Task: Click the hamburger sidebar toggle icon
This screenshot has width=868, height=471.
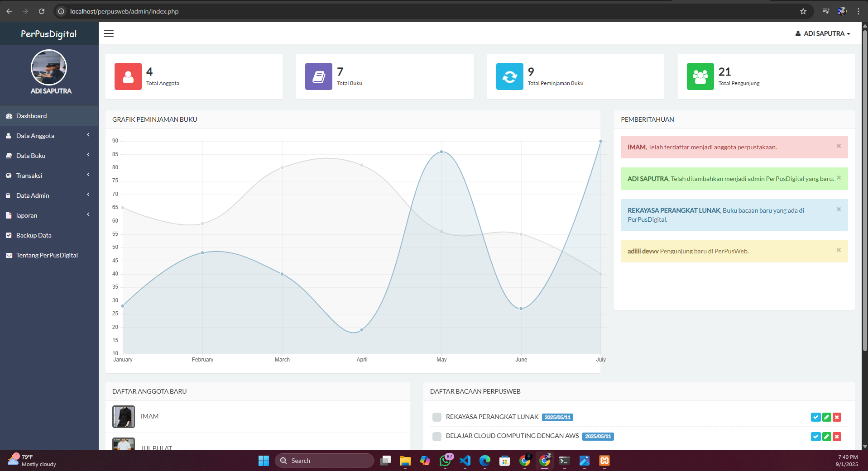Action: click(x=109, y=33)
